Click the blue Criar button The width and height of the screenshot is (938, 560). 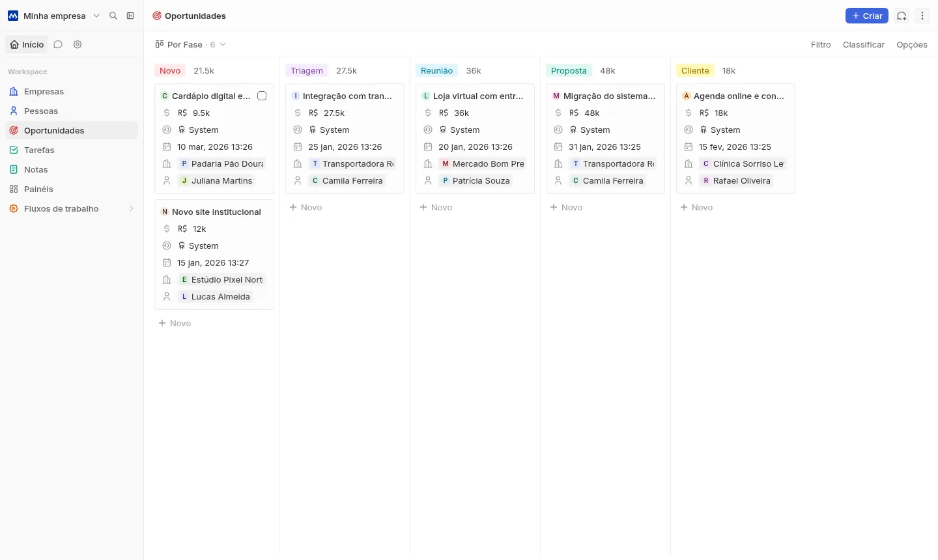coord(867,16)
